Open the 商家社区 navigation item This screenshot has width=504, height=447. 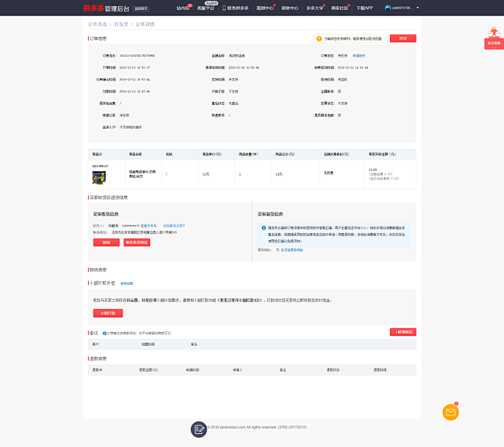pyautogui.click(x=340, y=8)
